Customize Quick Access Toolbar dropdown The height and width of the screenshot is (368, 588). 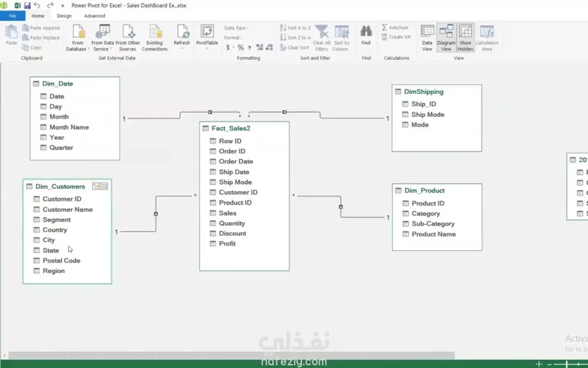62,6
